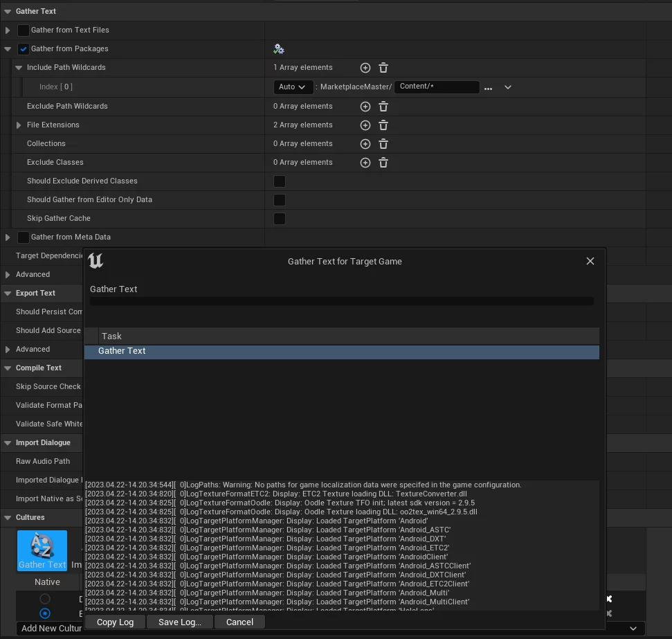The height and width of the screenshot is (639, 672).
Task: Select the Gather Text row in the task list
Action: 342,352
